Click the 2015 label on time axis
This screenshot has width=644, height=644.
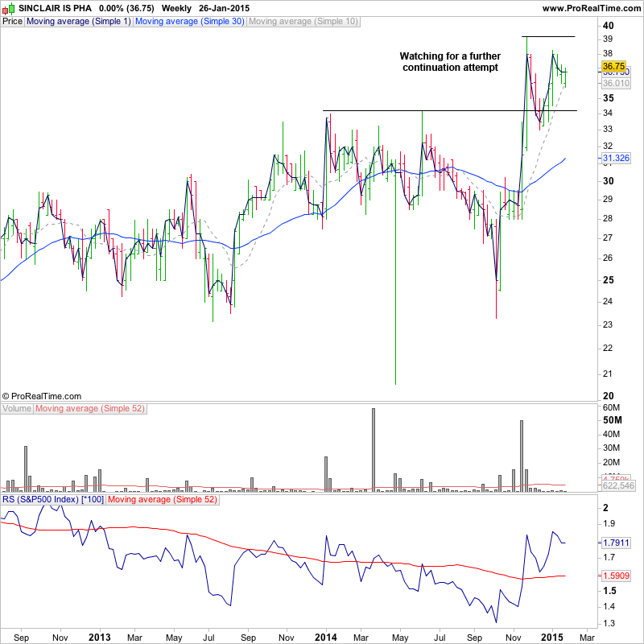coord(552,638)
